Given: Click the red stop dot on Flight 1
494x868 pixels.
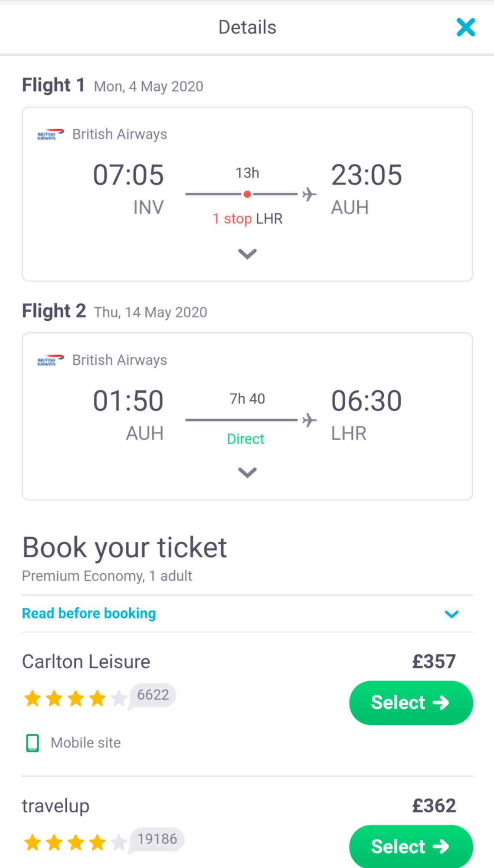Looking at the screenshot, I should tap(247, 194).
